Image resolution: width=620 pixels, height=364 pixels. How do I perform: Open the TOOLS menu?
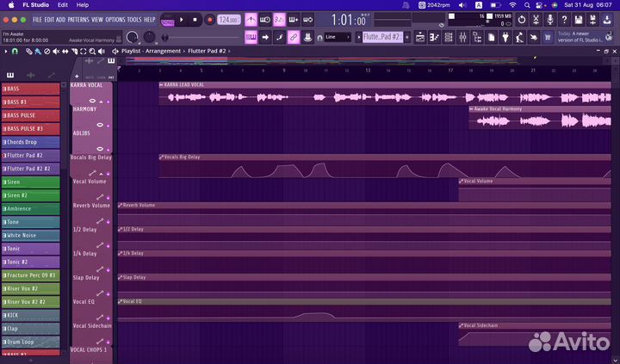coord(134,20)
